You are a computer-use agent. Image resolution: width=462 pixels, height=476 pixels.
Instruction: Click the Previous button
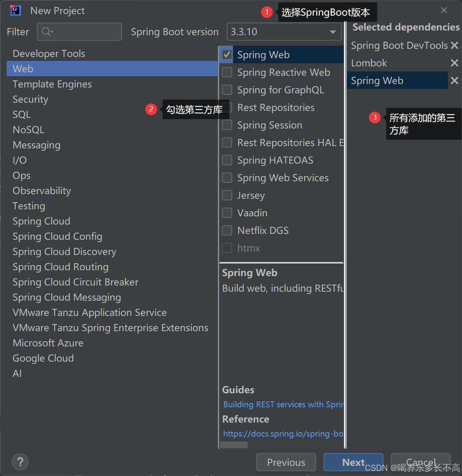[286, 462]
